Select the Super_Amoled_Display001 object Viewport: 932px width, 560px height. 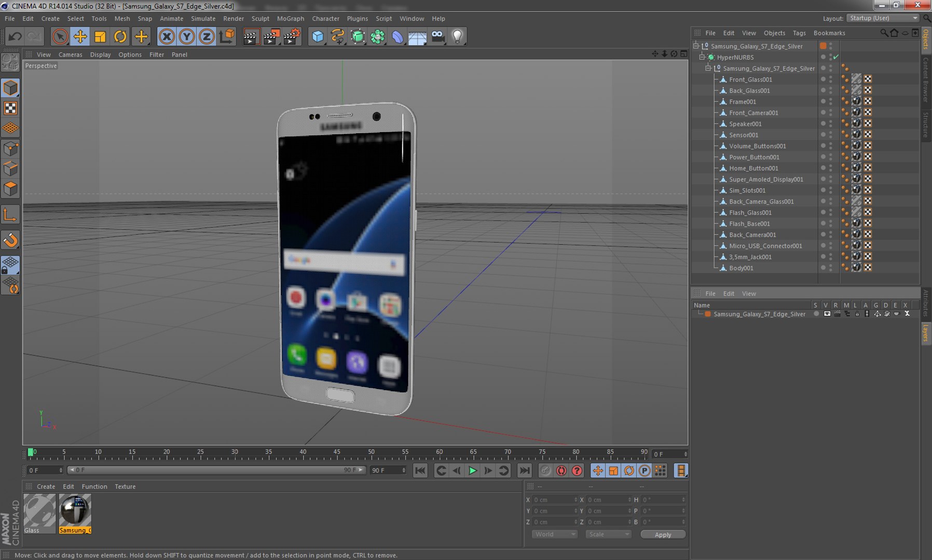click(x=766, y=179)
